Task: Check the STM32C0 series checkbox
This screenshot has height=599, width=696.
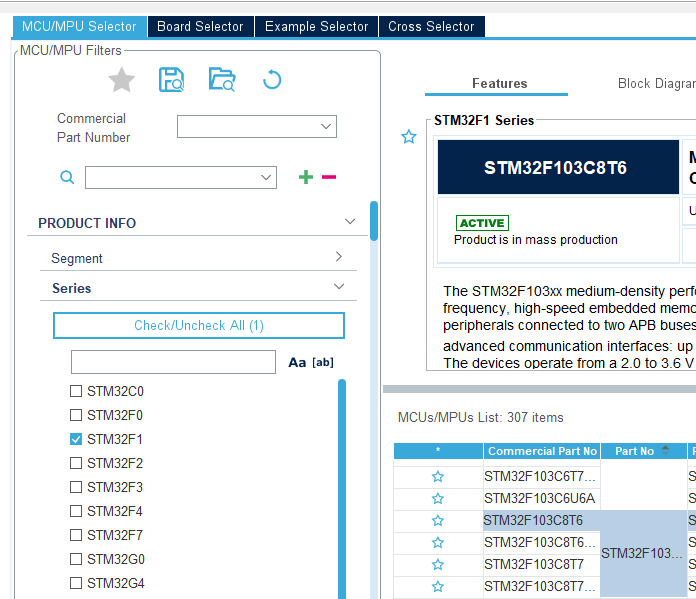Action: 76,391
